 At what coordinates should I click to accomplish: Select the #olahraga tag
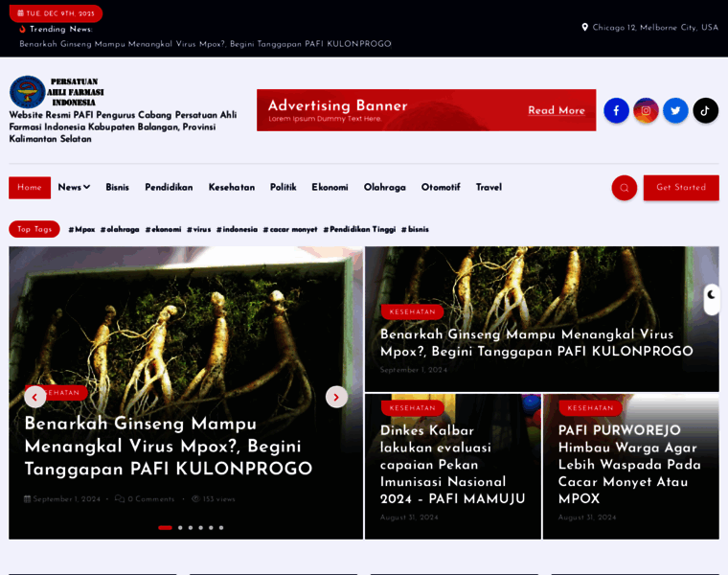point(120,229)
